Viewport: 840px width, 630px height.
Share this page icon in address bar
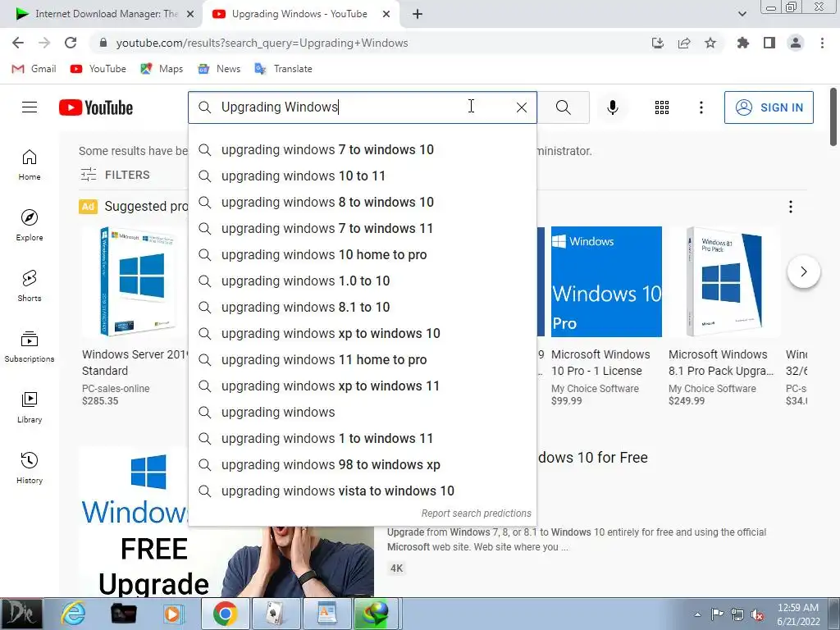tap(684, 43)
